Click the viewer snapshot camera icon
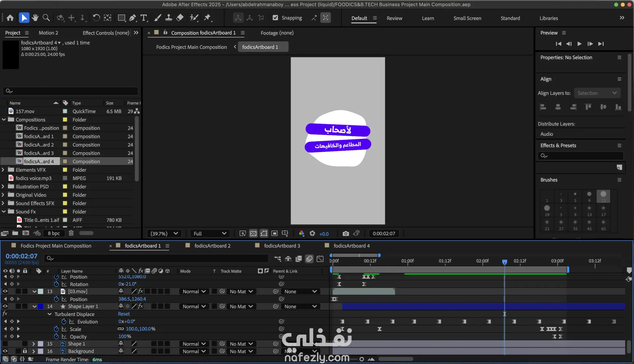This screenshot has height=364, width=634. point(345,234)
